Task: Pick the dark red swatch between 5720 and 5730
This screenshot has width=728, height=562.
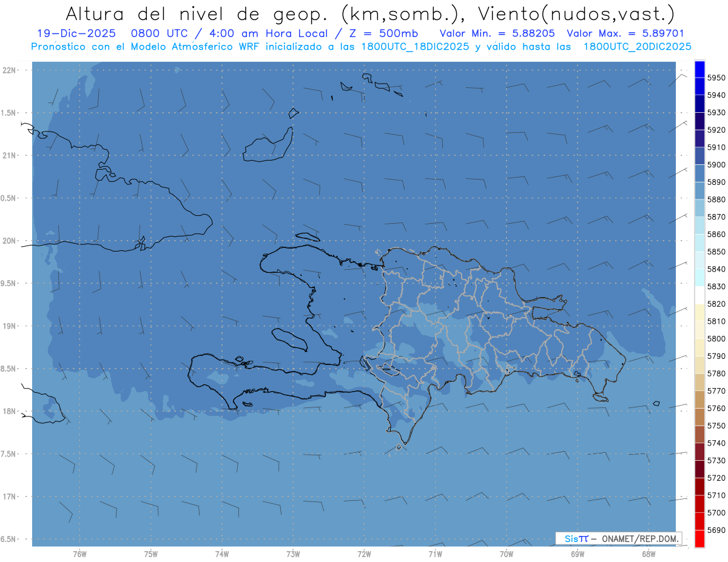Action: [699, 469]
